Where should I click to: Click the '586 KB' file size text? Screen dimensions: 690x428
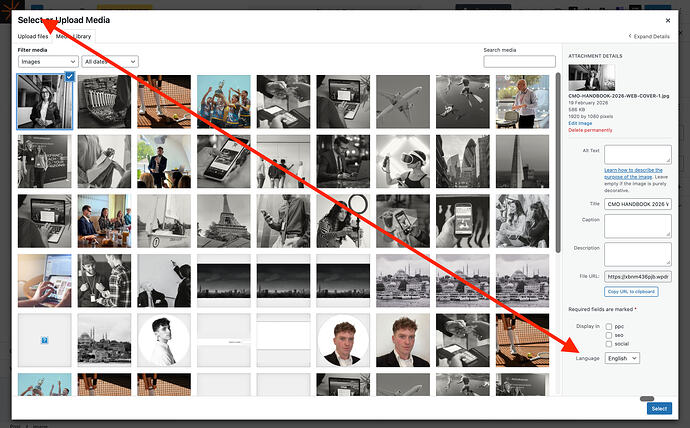tap(576, 110)
